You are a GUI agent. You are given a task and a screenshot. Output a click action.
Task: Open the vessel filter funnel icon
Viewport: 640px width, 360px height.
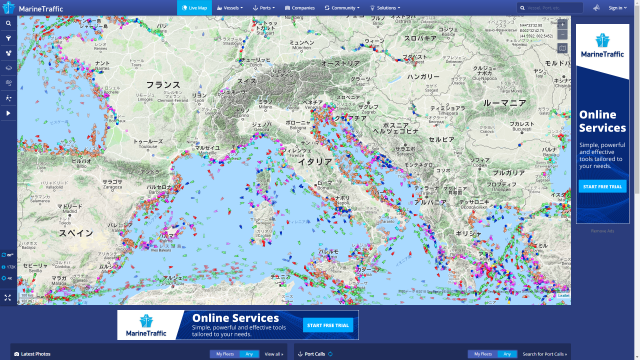point(8,38)
